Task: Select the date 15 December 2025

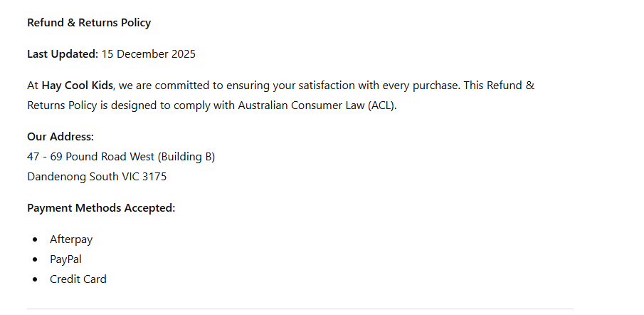Action: [148, 54]
